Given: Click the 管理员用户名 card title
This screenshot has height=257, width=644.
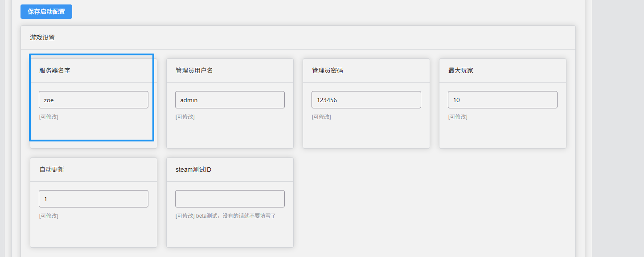Looking at the screenshot, I should 194,70.
